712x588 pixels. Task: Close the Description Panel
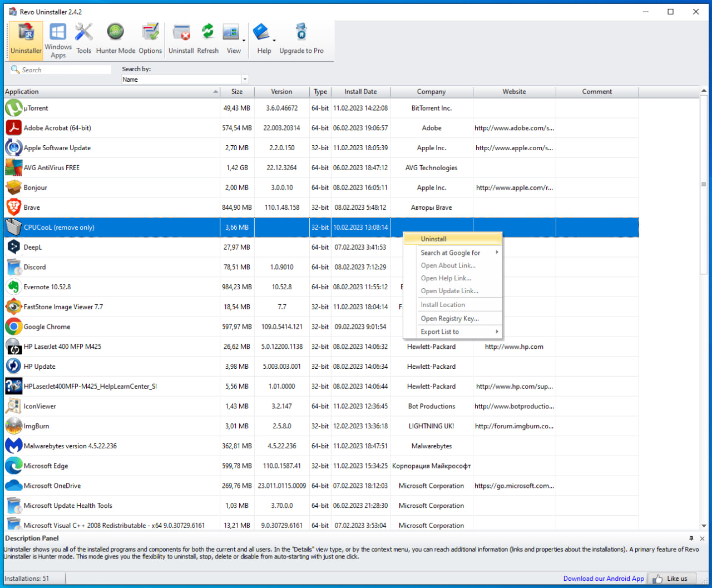702,538
